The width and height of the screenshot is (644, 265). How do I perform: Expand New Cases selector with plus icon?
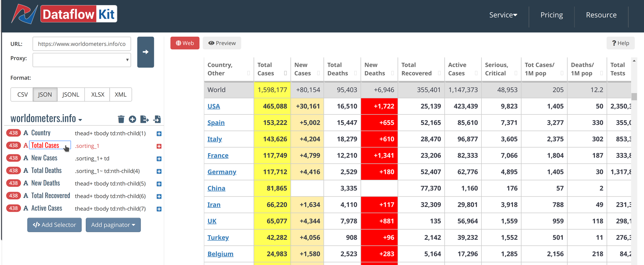click(159, 159)
